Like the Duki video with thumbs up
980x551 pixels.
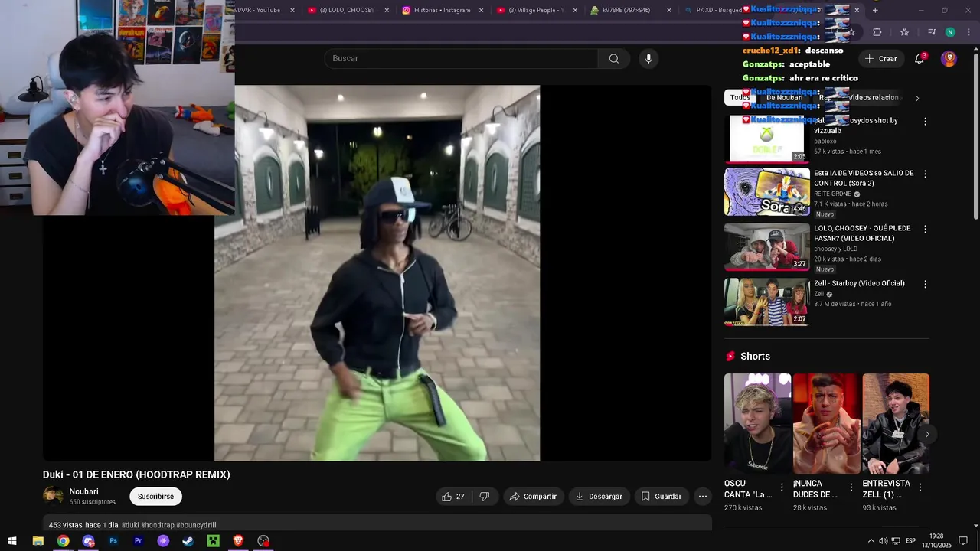coord(453,497)
